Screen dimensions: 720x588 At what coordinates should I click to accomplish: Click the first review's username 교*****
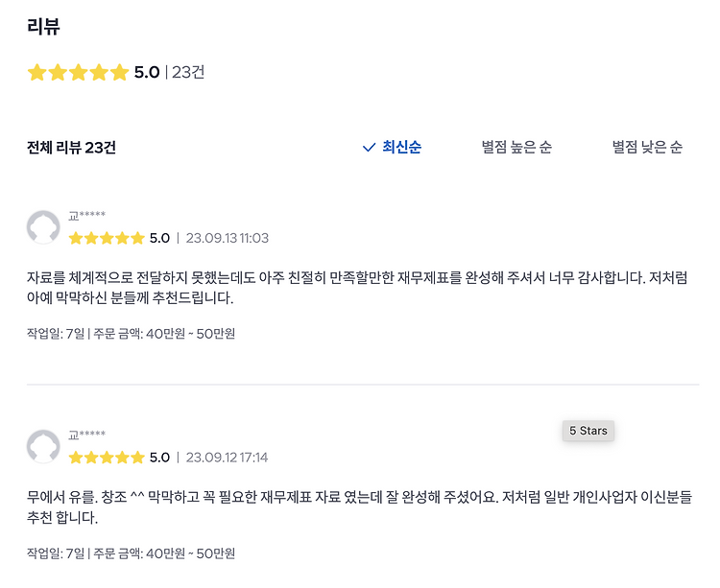click(86, 216)
